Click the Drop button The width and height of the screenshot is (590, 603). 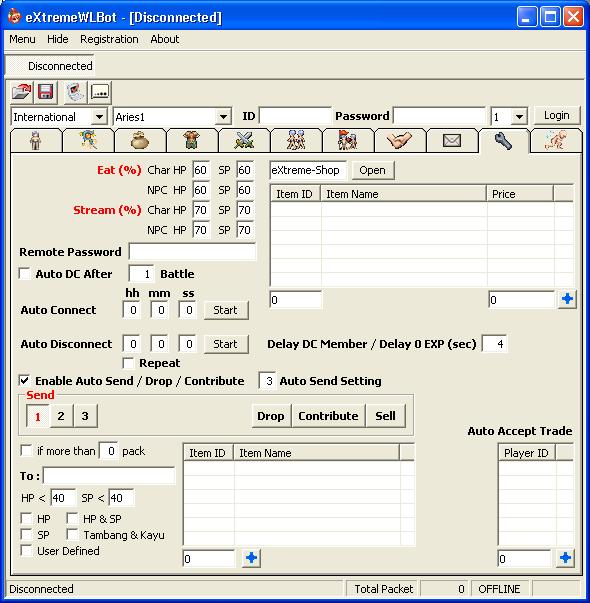[271, 416]
